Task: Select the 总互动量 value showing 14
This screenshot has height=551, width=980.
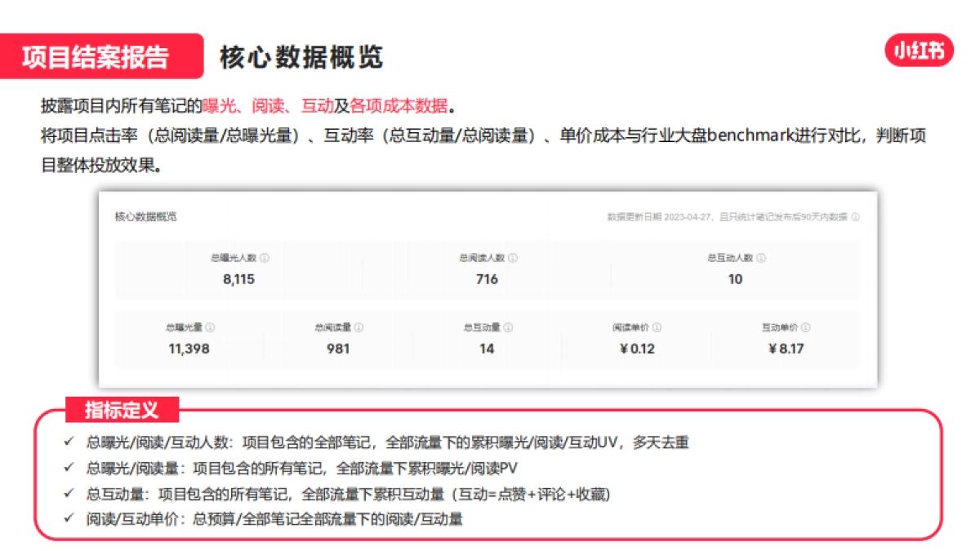Action: click(x=488, y=349)
